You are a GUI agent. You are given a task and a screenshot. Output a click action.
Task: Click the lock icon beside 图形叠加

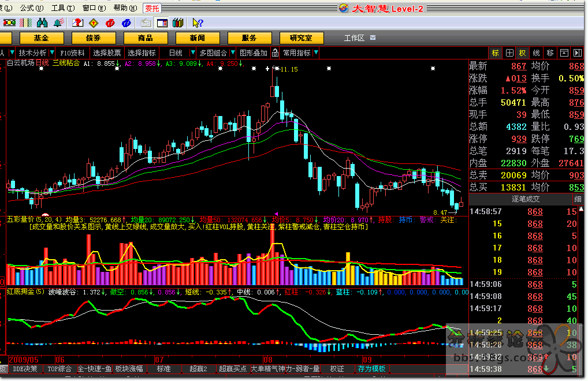276,53
